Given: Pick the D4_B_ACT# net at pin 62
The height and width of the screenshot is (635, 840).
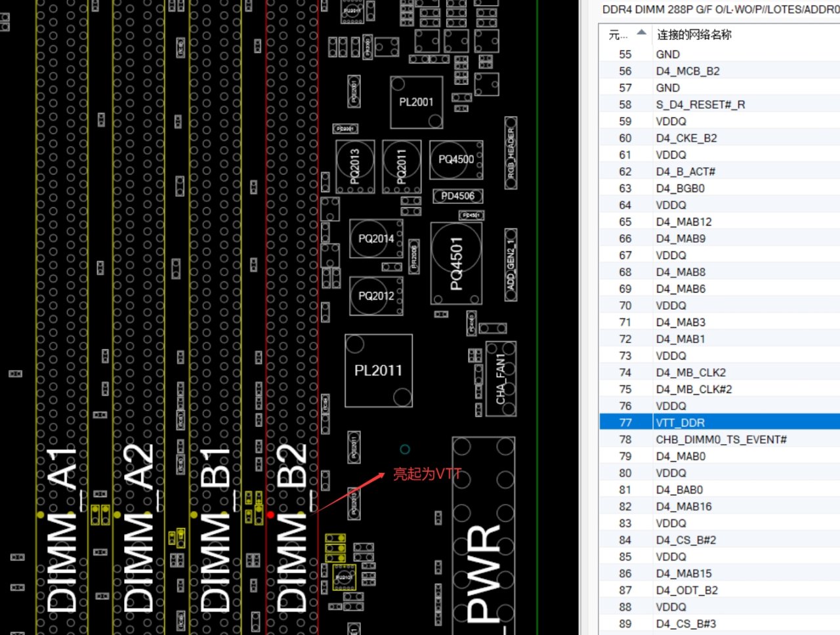Looking at the screenshot, I should pyautogui.click(x=685, y=171).
